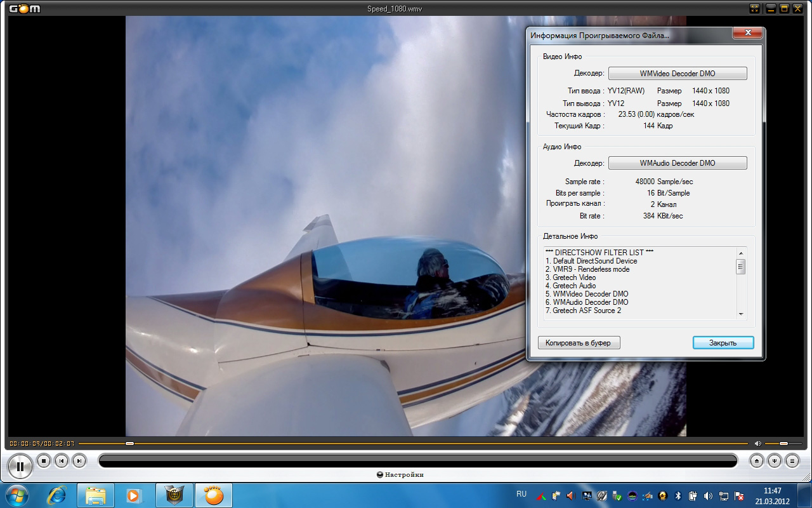Open the control panel icon button
The width and height of the screenshot is (812, 508).
click(x=774, y=461)
